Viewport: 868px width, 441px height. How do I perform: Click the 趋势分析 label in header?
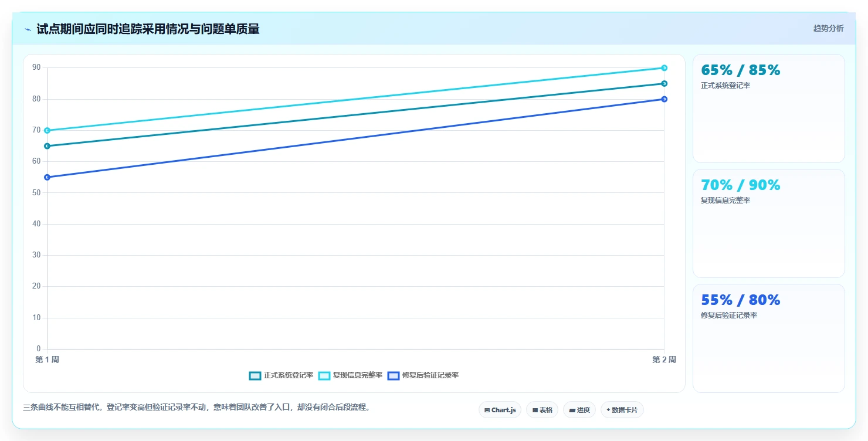click(829, 28)
